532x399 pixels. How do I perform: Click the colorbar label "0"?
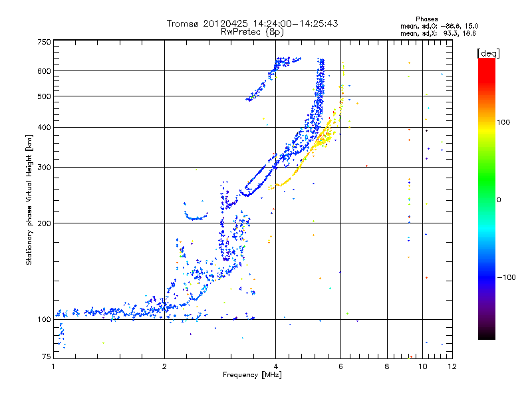499,200
